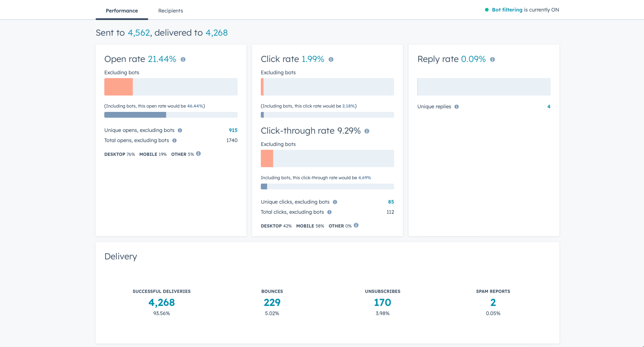644x347 pixels.
Task: Select MOBILE 19% in open rate card
Action: coord(153,154)
